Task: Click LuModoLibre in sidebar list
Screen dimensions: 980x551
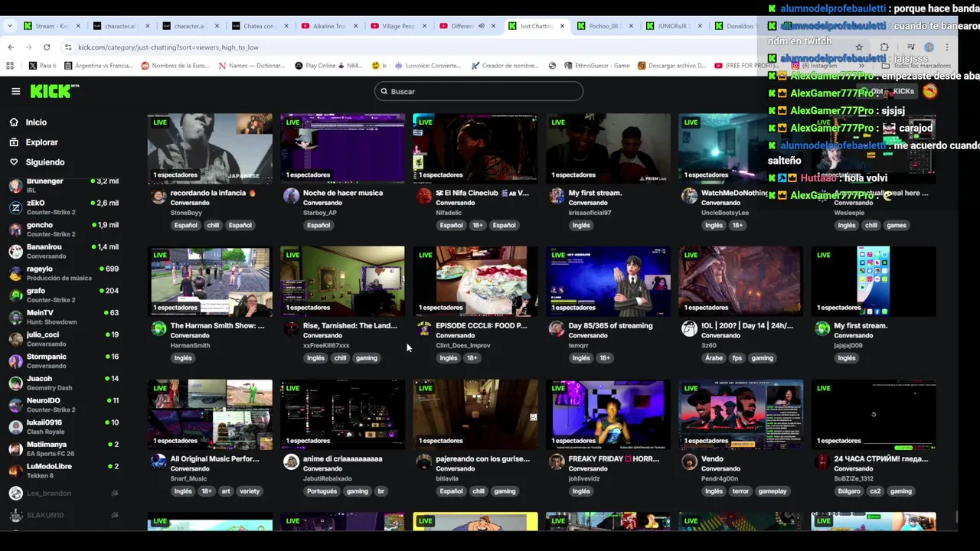Action: tap(63, 471)
